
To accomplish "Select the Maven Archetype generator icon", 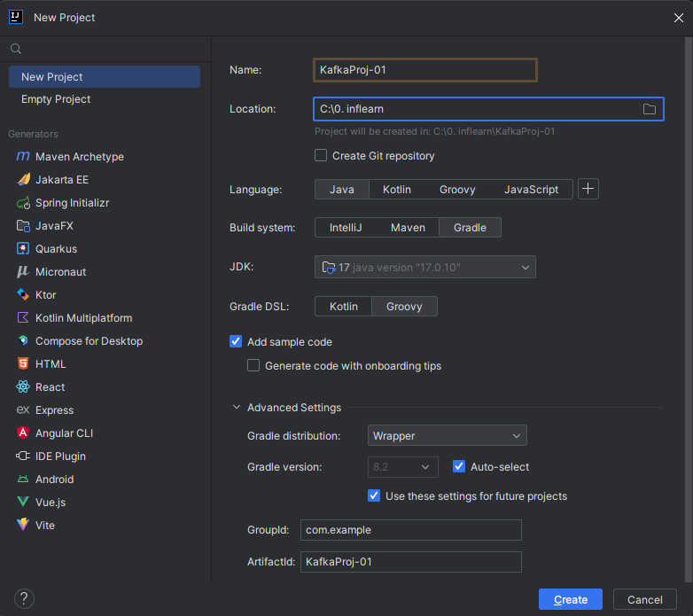I will [23, 156].
